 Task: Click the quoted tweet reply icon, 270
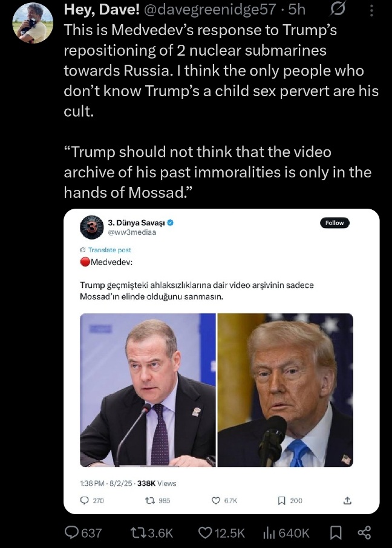coord(92,500)
